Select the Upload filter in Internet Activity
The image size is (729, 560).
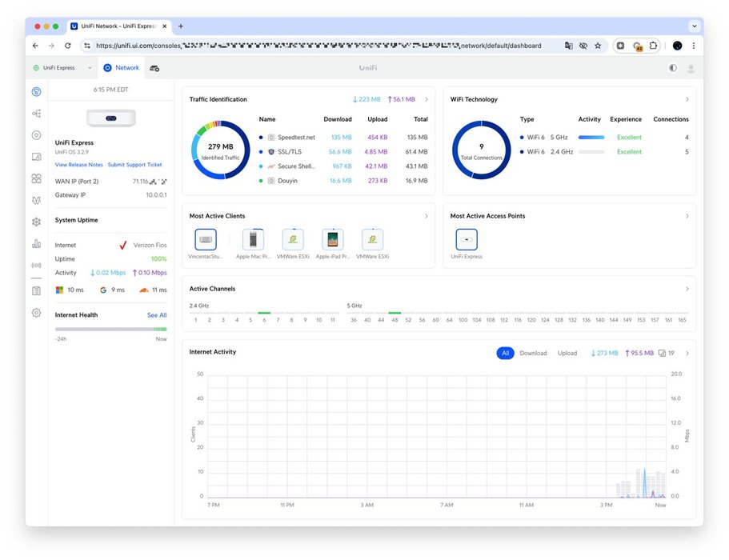pyautogui.click(x=567, y=353)
